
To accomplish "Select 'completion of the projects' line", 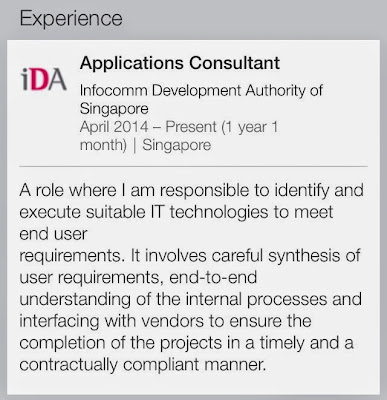I will point(186,343).
